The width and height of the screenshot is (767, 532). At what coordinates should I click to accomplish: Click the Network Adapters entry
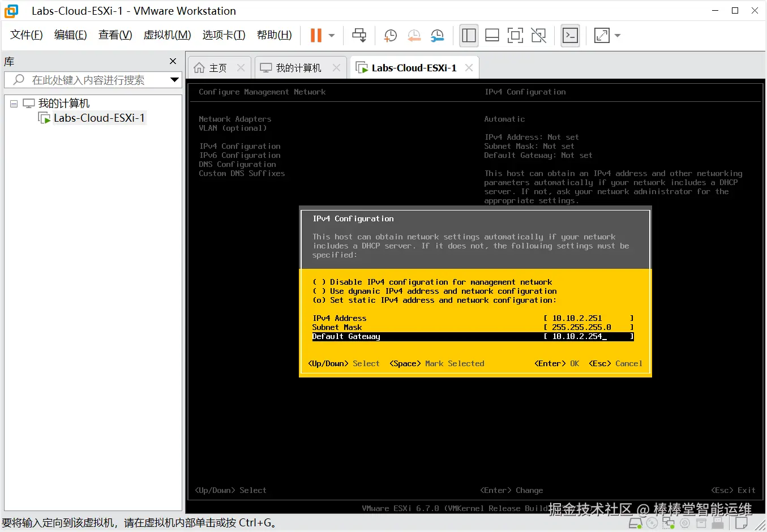235,119
